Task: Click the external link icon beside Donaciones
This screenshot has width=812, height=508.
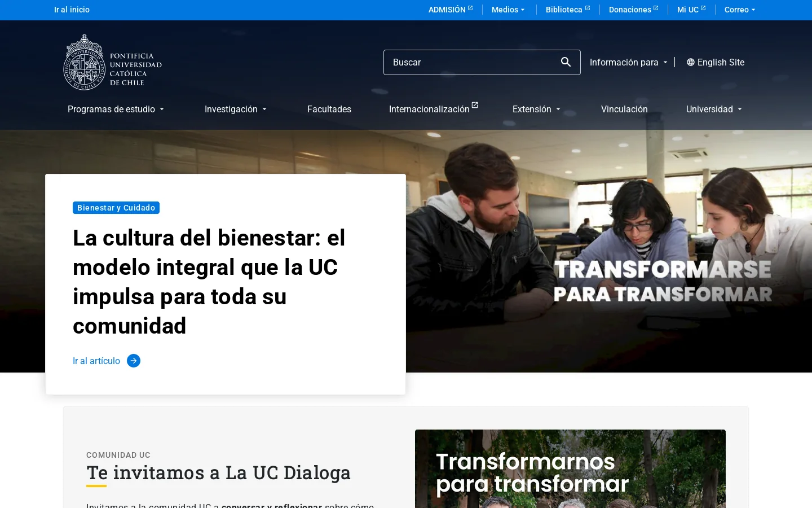Action: point(656,8)
